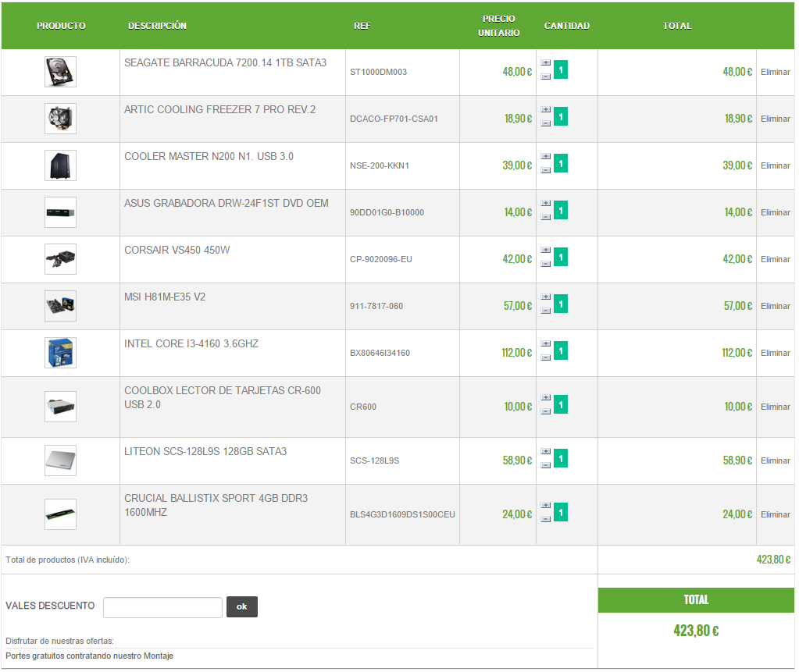Open Artic Cooling Freezer cooler thumbnail
The image size is (799, 672).
(61, 119)
